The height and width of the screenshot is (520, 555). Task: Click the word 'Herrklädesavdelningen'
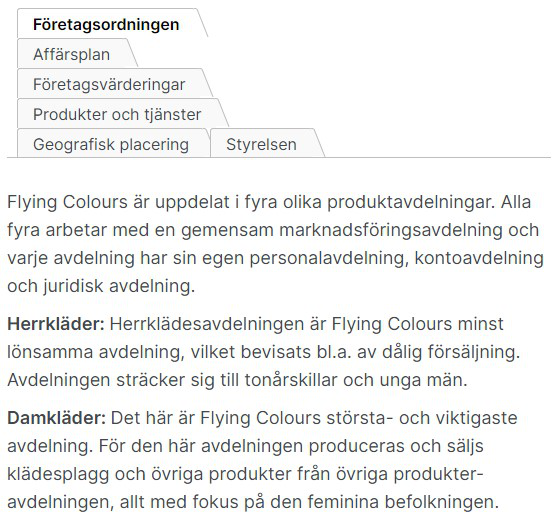[x=207, y=324]
